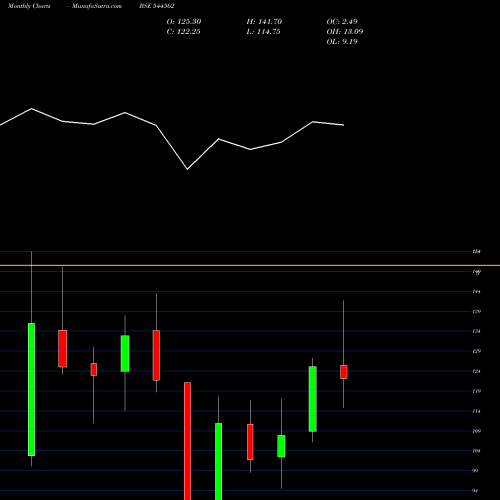Select the open value 'O: 125.30'
Screen dimensions: 500x500
click(184, 22)
